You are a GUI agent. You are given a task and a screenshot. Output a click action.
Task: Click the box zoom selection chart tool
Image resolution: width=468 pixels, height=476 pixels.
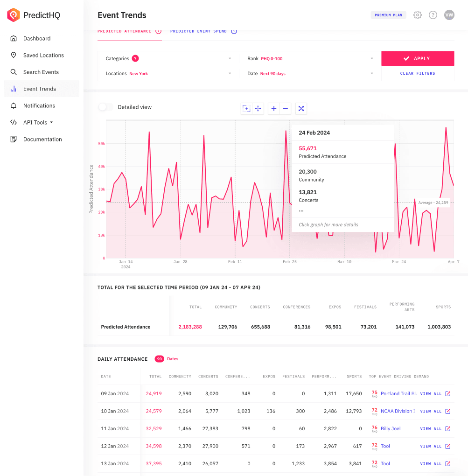click(x=246, y=108)
